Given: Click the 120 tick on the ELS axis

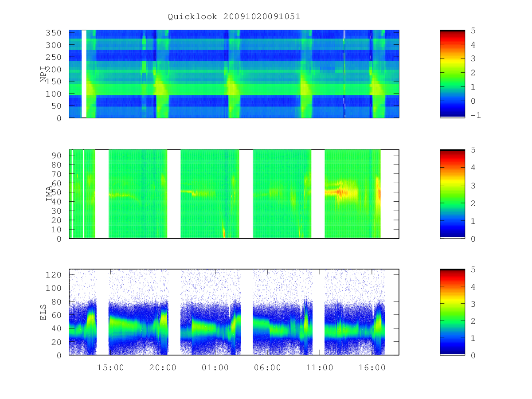Looking at the screenshot, I should 54,275.
